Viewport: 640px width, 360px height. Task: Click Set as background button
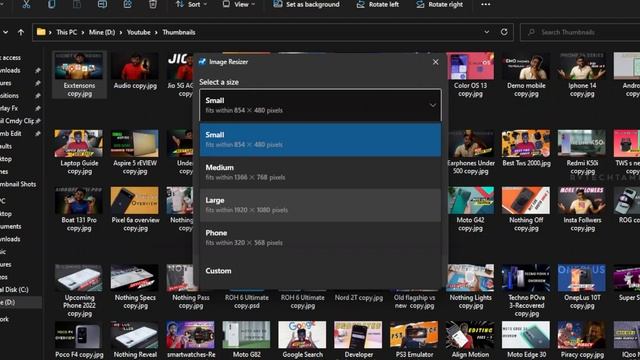(306, 4)
